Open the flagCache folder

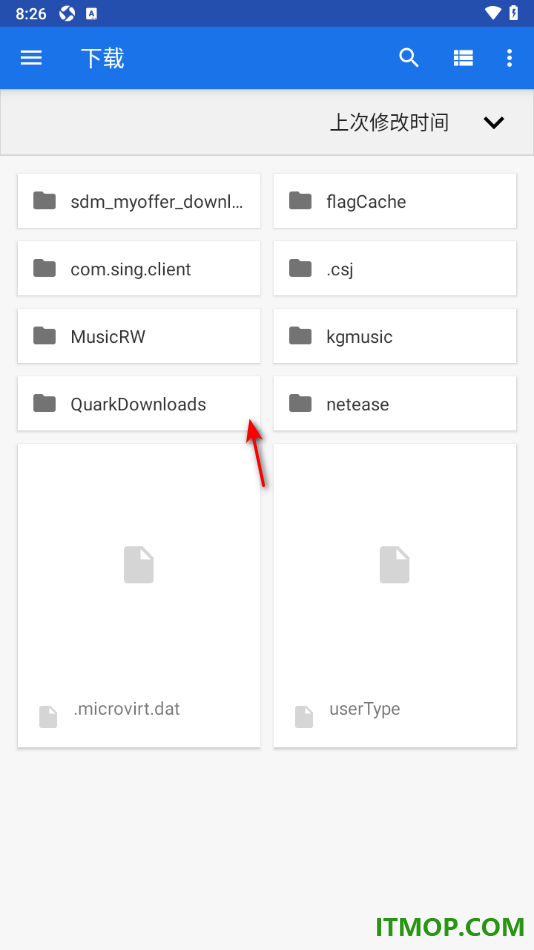[395, 201]
